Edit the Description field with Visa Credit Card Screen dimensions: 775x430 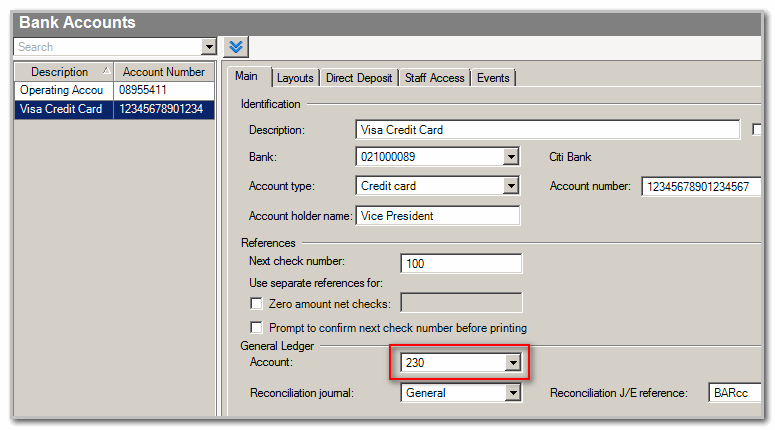(548, 130)
